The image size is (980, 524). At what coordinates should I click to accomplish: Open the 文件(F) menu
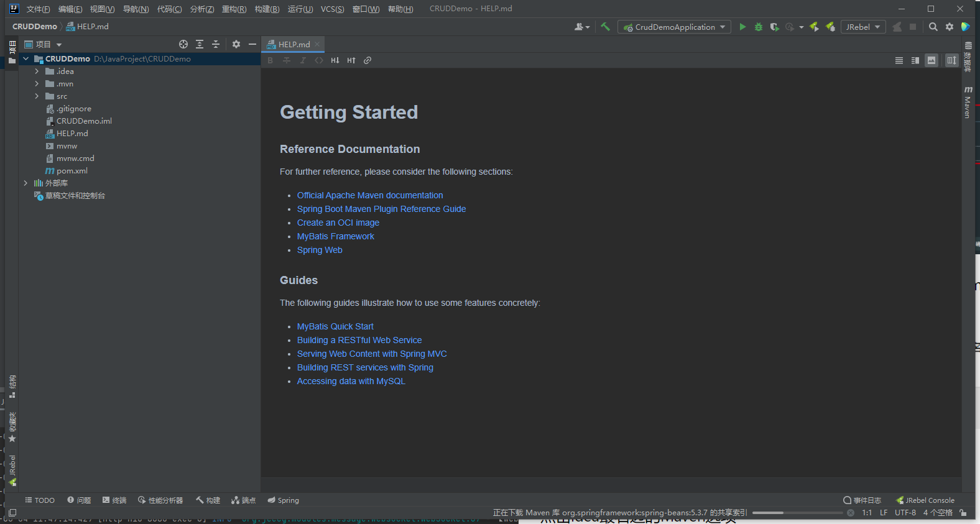pos(38,9)
